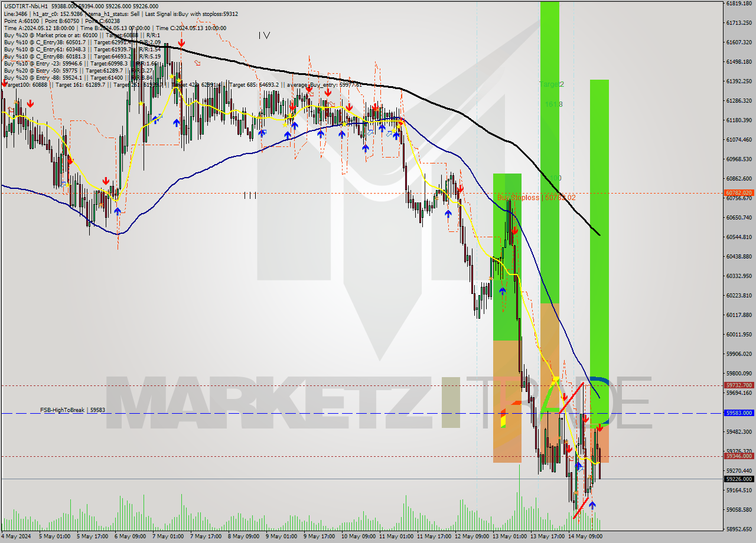Screen dimensions: 756x543
Task: Select the Buy %20 @ Market price line
Action: [x=82, y=35]
